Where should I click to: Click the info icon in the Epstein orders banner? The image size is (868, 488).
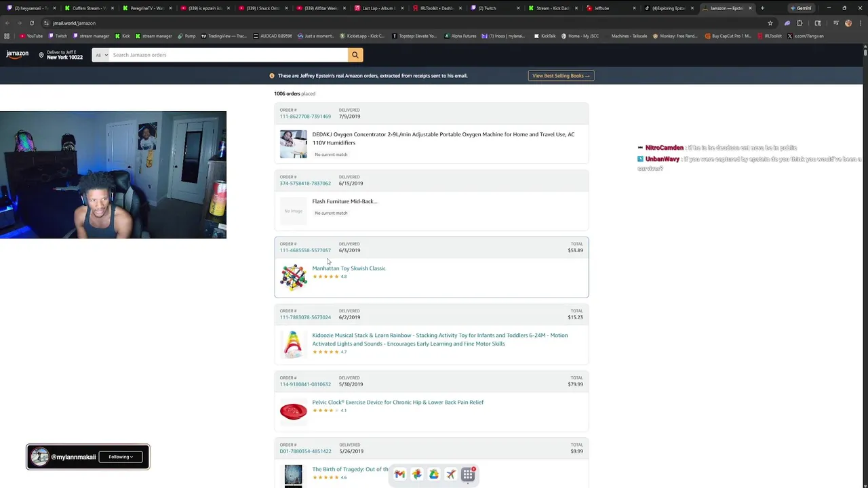coord(272,76)
